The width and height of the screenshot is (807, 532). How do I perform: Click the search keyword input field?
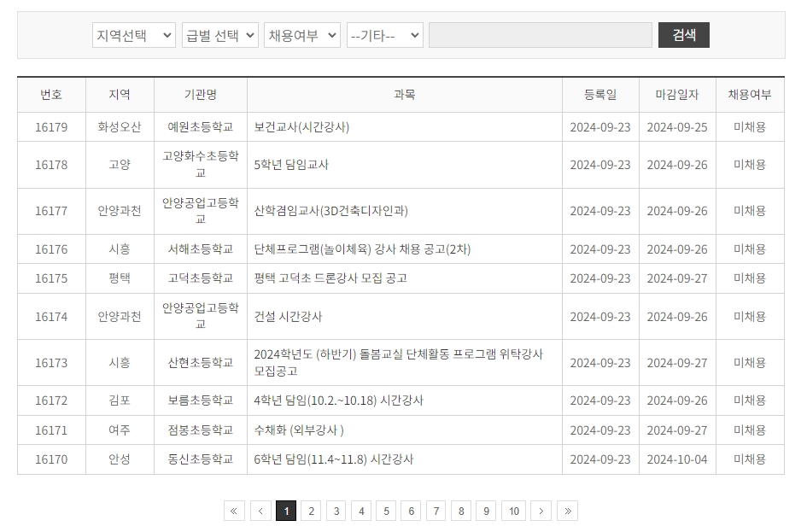pyautogui.click(x=541, y=35)
